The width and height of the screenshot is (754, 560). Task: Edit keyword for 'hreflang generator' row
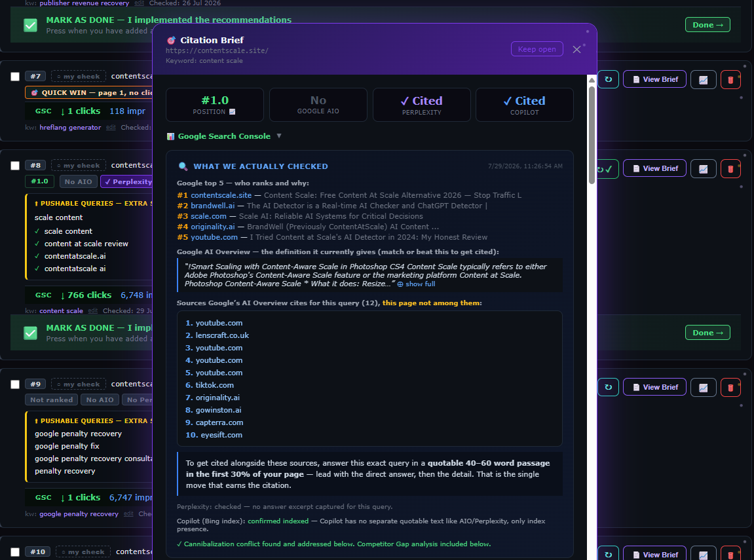click(x=111, y=128)
